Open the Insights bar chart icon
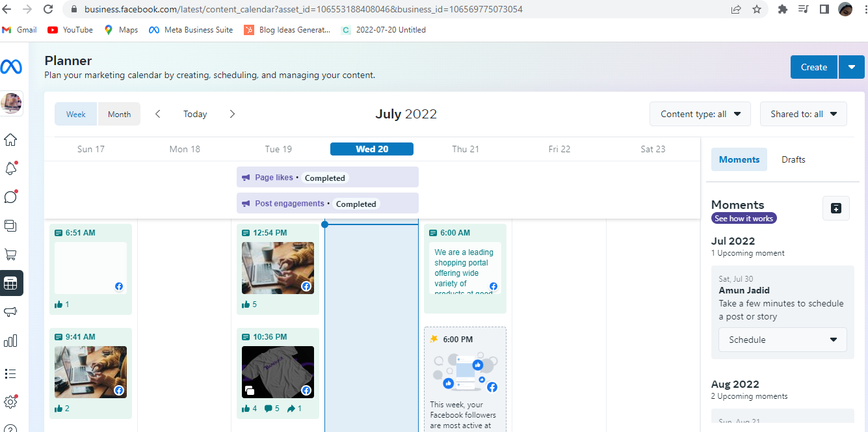868x432 pixels. point(11,341)
